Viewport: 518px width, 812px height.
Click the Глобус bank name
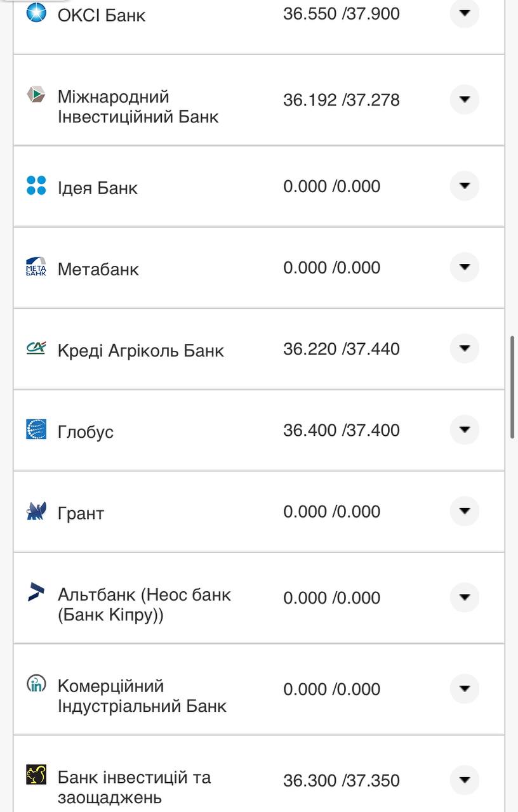86,432
